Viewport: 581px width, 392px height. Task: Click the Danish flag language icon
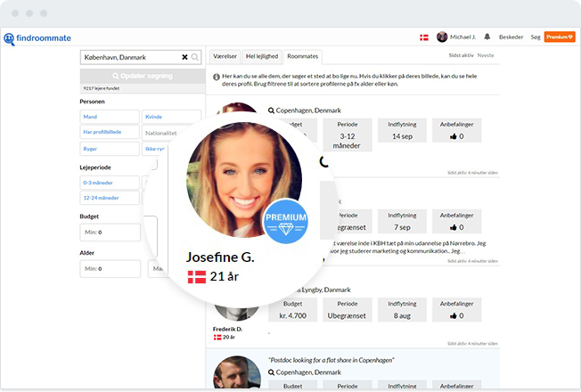pos(423,37)
